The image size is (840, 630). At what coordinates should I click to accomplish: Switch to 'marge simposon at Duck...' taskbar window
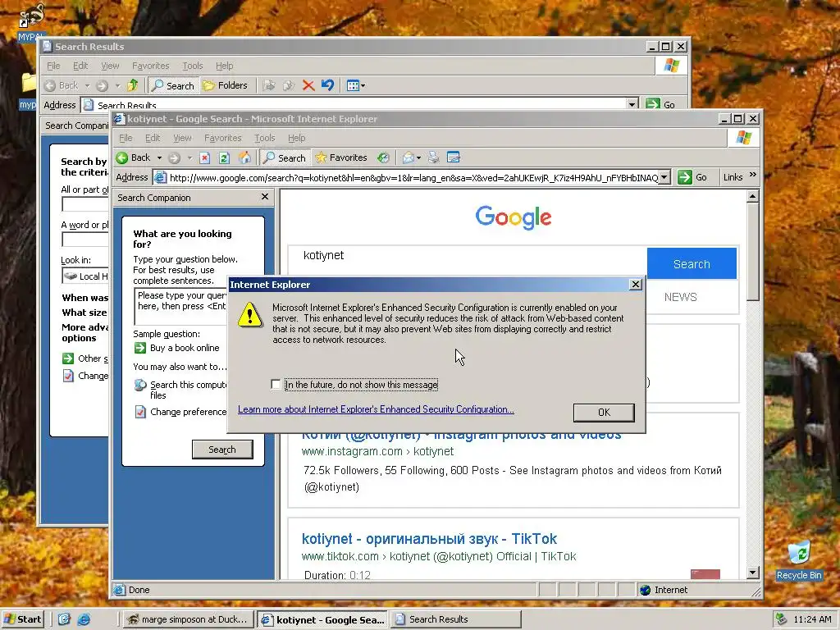[188, 619]
